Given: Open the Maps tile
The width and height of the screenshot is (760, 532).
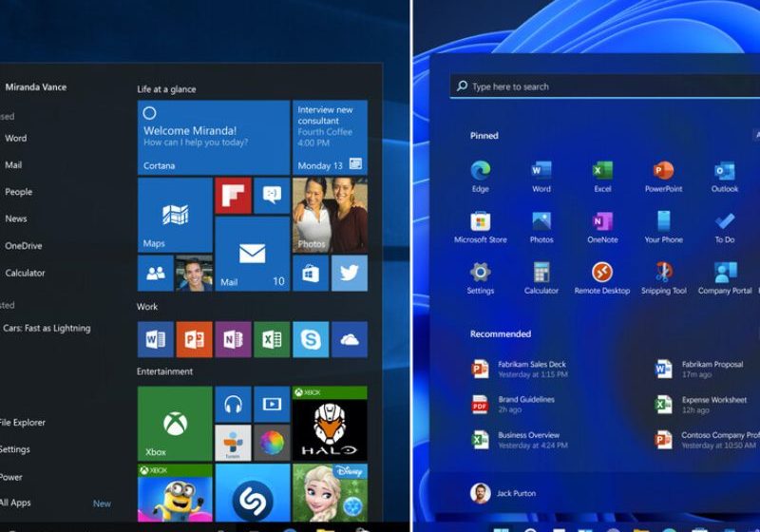Looking at the screenshot, I should tap(175, 215).
